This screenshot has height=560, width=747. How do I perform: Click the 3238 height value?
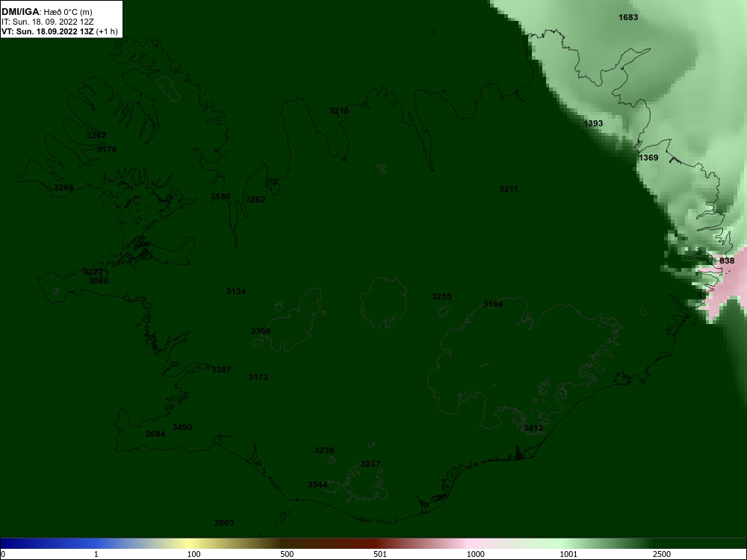click(324, 450)
